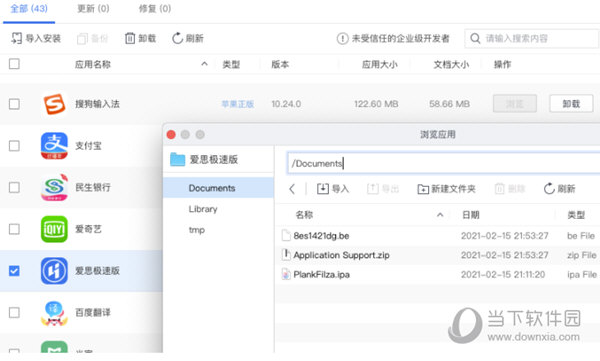600x361 pixels.
Task: Click the search magnifier icon
Action: (475, 38)
